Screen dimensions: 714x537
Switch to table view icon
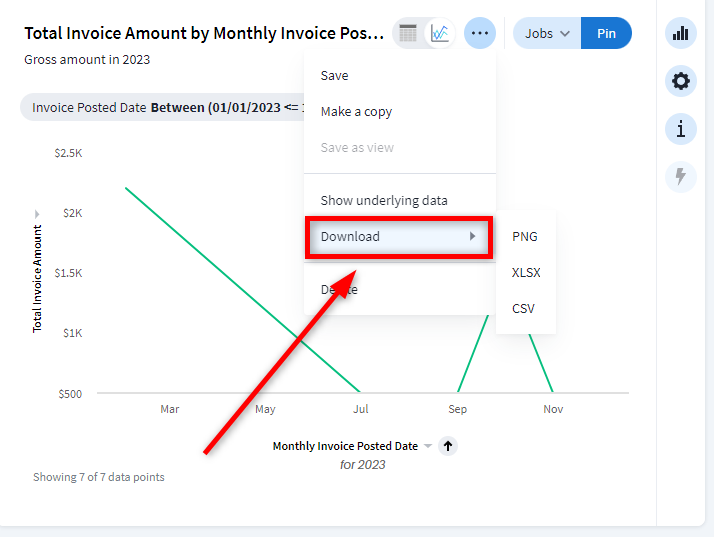point(408,33)
